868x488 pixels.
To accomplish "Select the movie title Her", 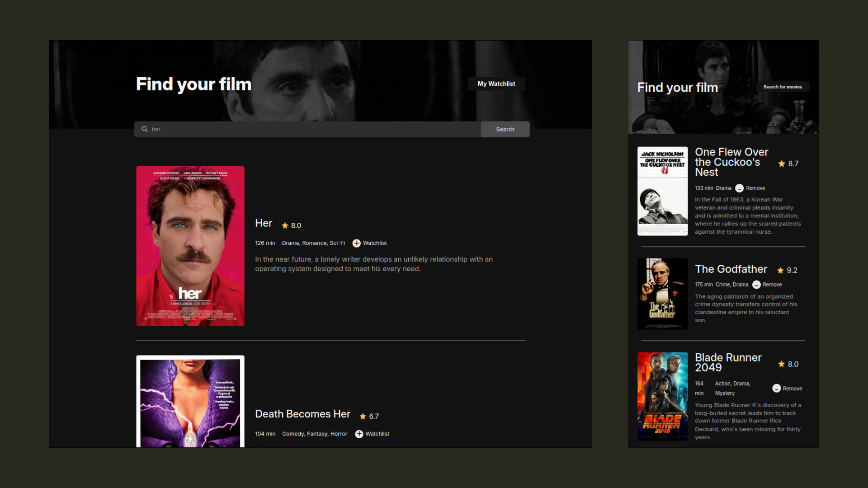I will (x=264, y=223).
